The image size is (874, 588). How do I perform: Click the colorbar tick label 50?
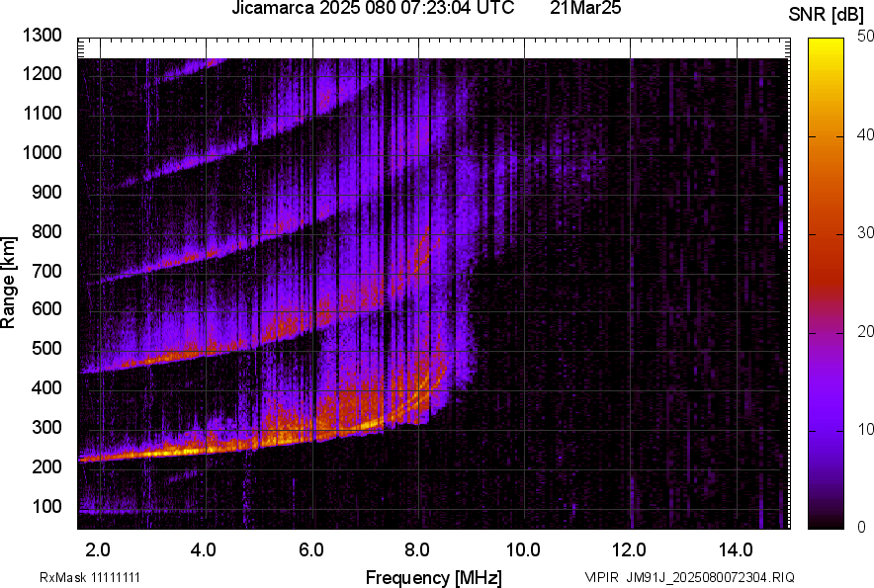pyautogui.click(x=866, y=36)
